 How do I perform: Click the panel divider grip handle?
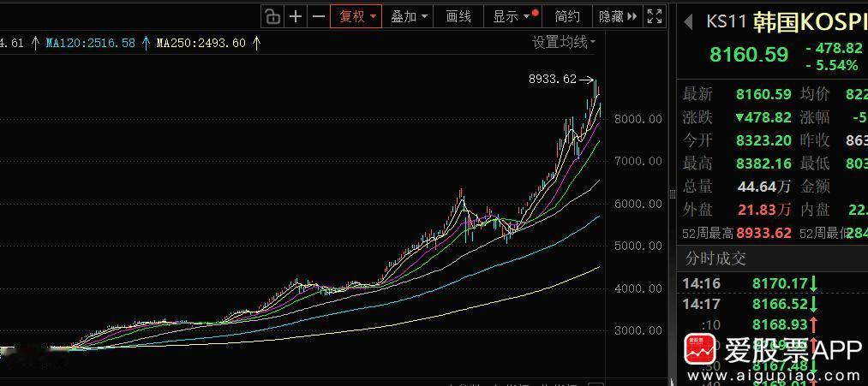672,193
